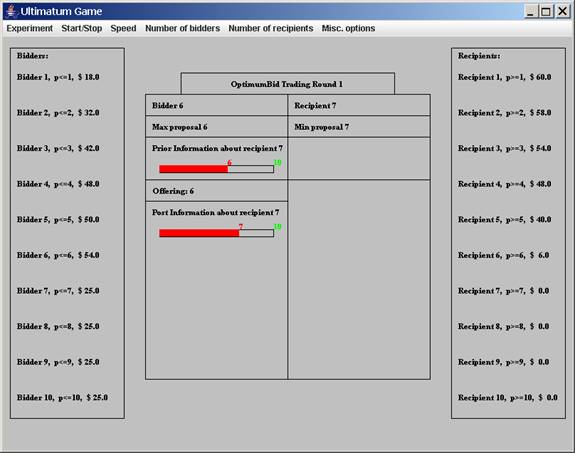575x453 pixels.
Task: Click the Post Information progress bar
Action: pyautogui.click(x=216, y=233)
